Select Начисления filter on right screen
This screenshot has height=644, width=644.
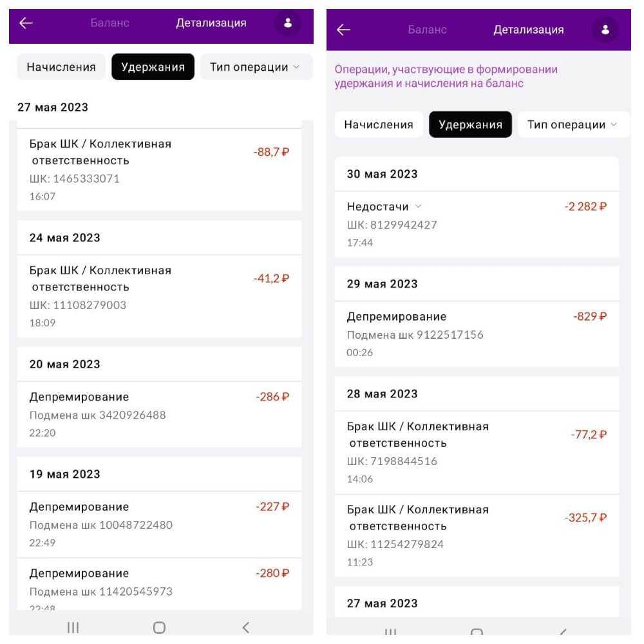379,125
